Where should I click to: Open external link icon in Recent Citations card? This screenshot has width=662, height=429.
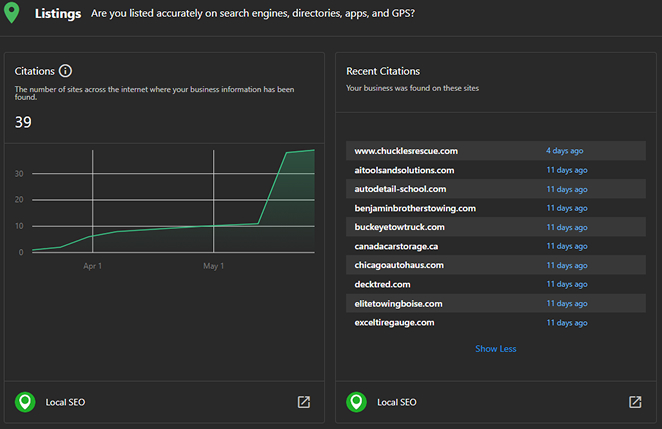[635, 402]
